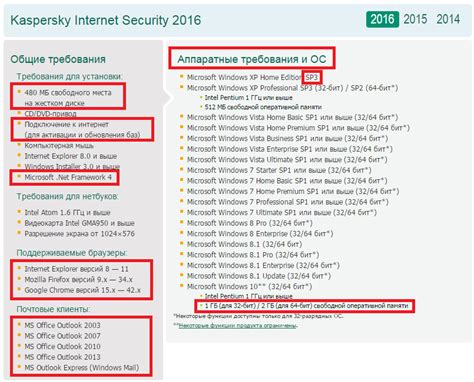
Task: Select 'Подключение к интернет' requirement
Action: point(67,124)
